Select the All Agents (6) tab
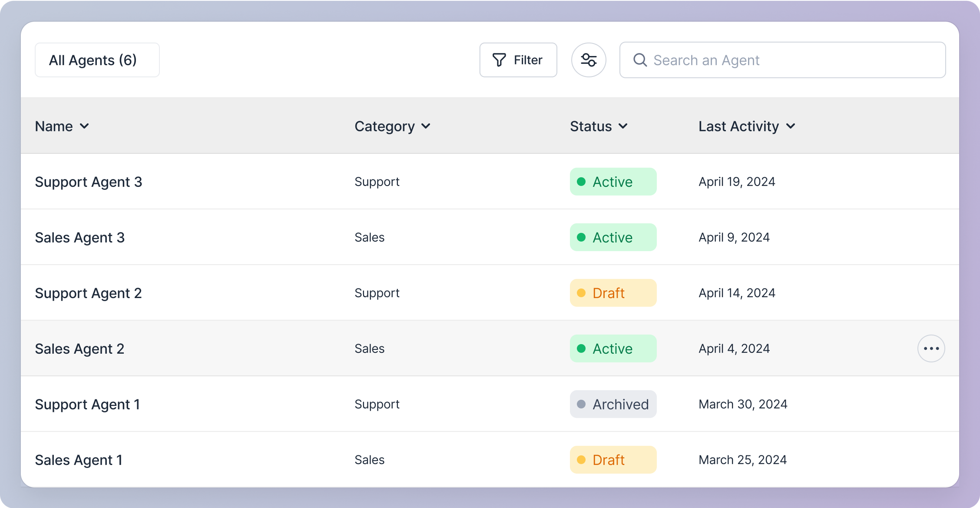This screenshot has height=508, width=980. 97,60
